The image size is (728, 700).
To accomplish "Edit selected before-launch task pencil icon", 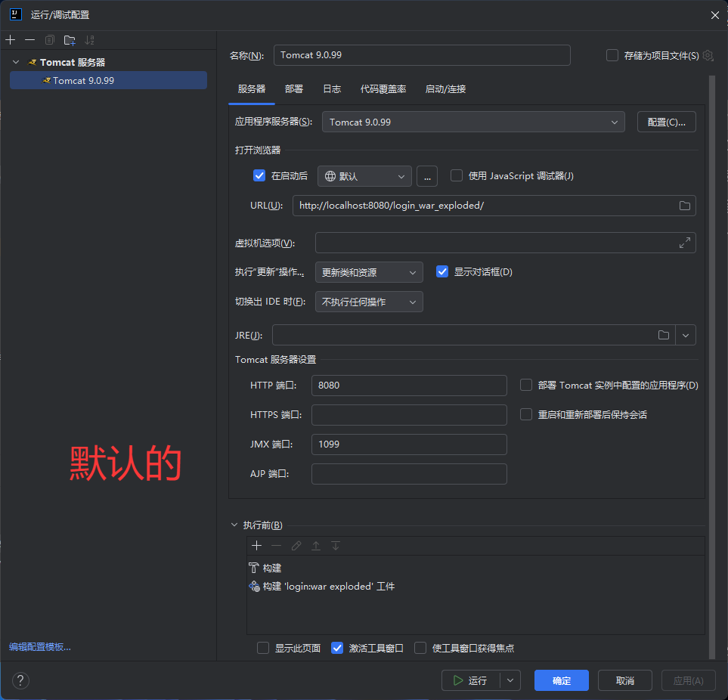I will (x=296, y=546).
